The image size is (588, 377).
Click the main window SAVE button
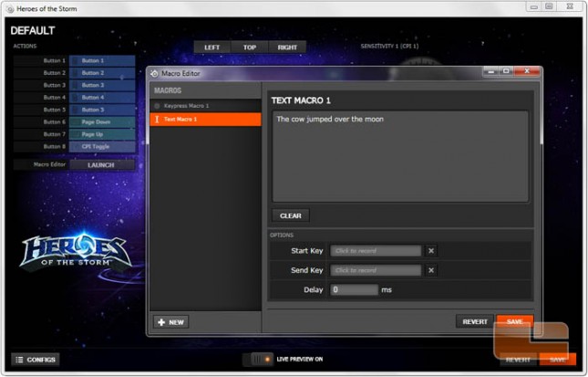click(x=558, y=360)
